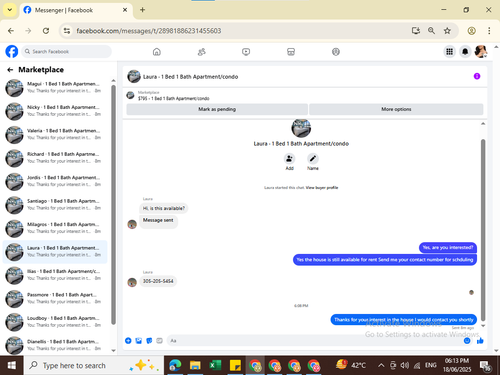Image resolution: width=500 pixels, height=375 pixels.
Task: Open Santiago conversation in list
Action: tap(55, 205)
